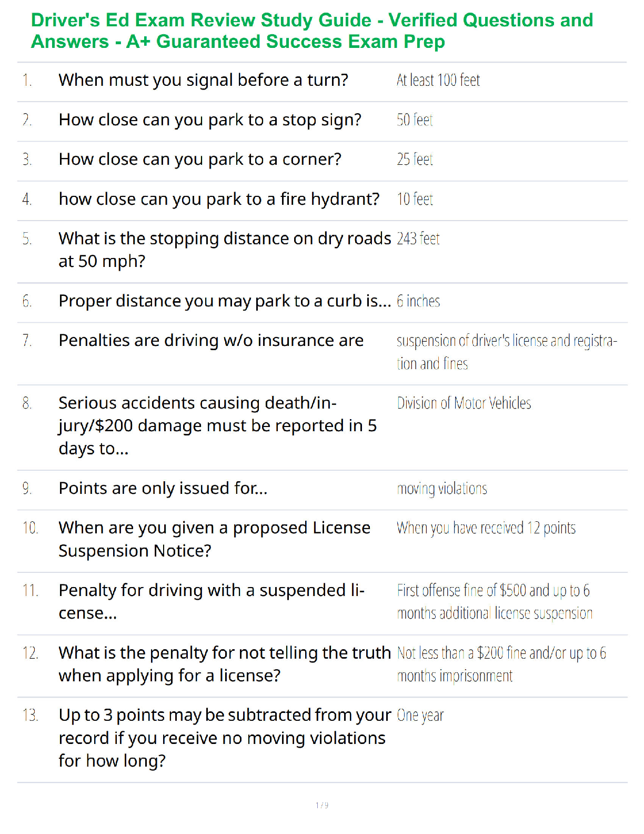Click the 'moving violations' answer
The height and width of the screenshot is (834, 644).
[x=442, y=489]
